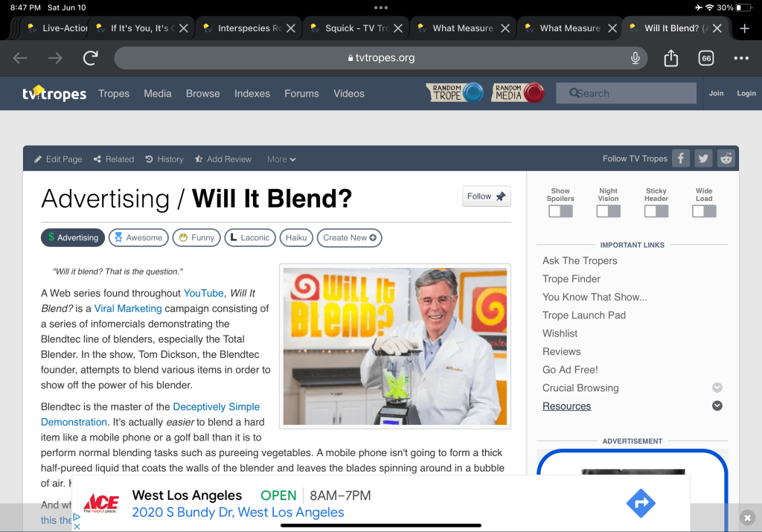Turn on Night Vision toggle
762x532 pixels.
click(x=608, y=211)
